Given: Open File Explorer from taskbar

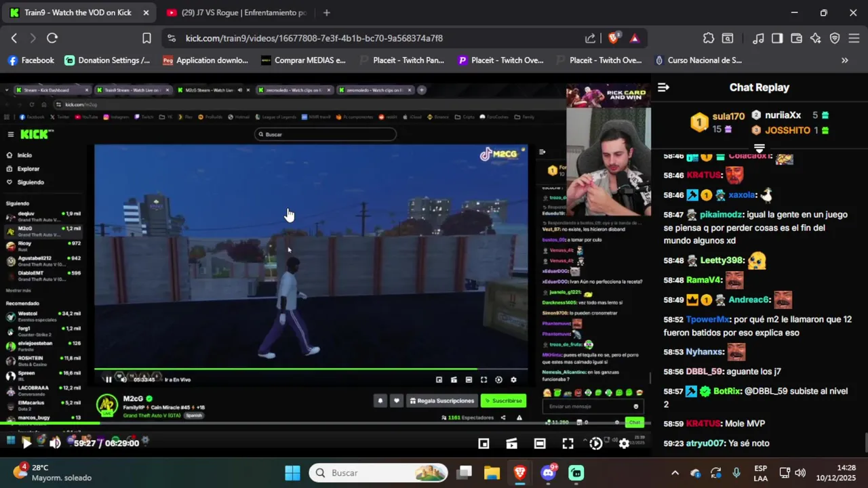Looking at the screenshot, I should [492, 473].
